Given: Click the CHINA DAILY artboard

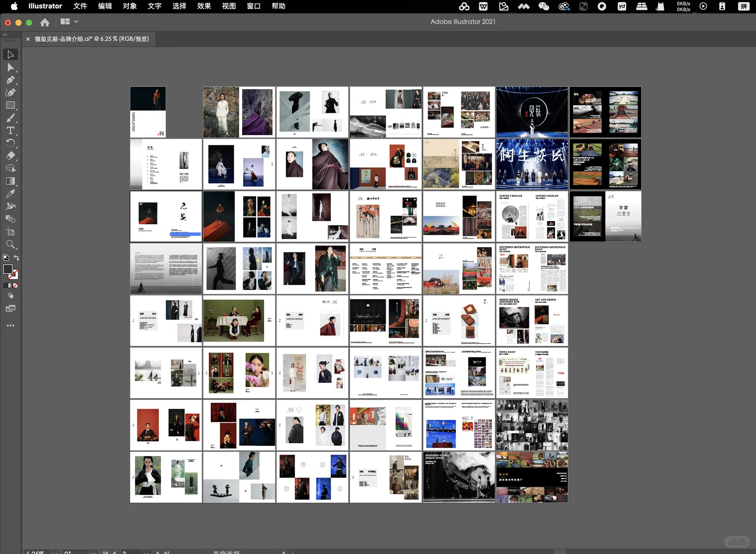Looking at the screenshot, I should pyautogui.click(x=532, y=373).
